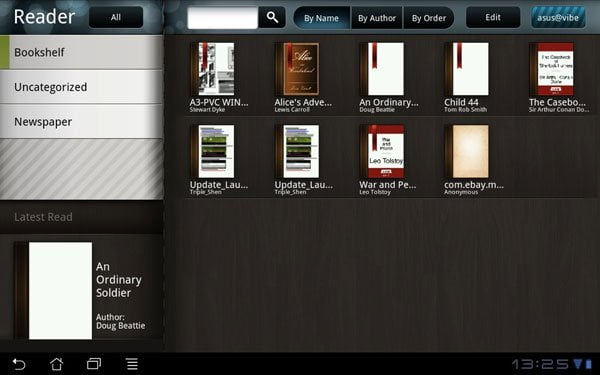The image size is (600, 375).
Task: Open Child 44 book cover
Action: tap(467, 69)
